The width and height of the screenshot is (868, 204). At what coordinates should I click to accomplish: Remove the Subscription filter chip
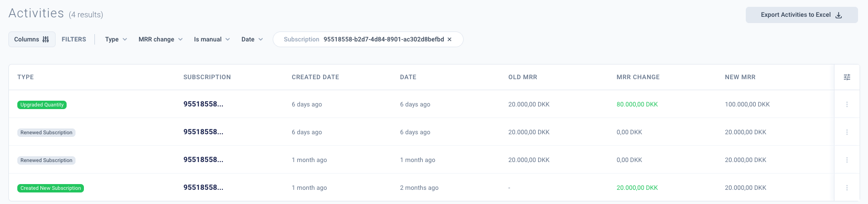(x=449, y=39)
